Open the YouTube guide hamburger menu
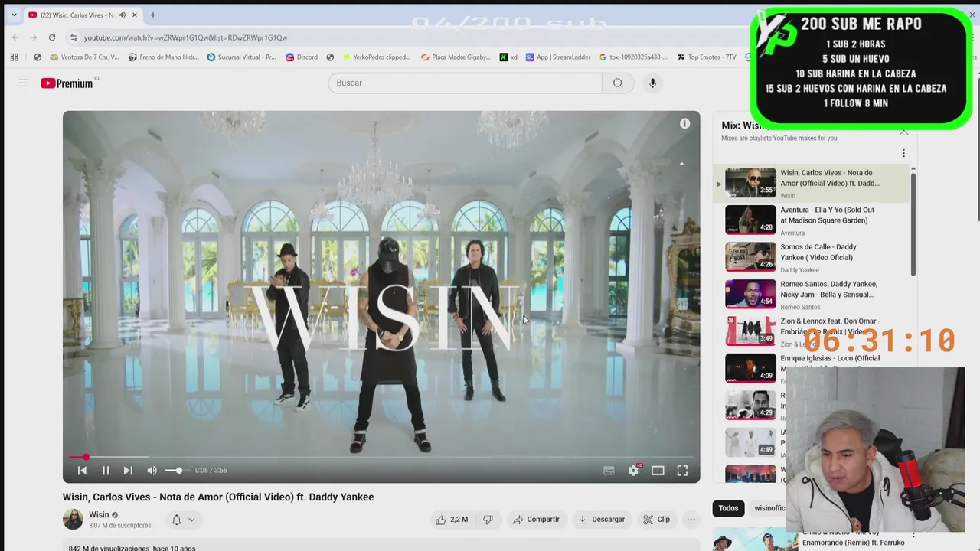Image resolution: width=980 pixels, height=551 pixels. pos(22,83)
